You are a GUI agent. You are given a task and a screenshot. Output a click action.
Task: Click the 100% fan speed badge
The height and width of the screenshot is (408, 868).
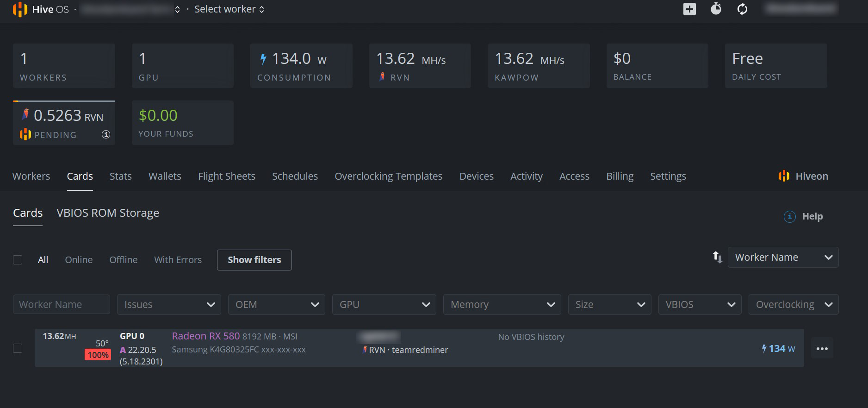[x=98, y=355]
